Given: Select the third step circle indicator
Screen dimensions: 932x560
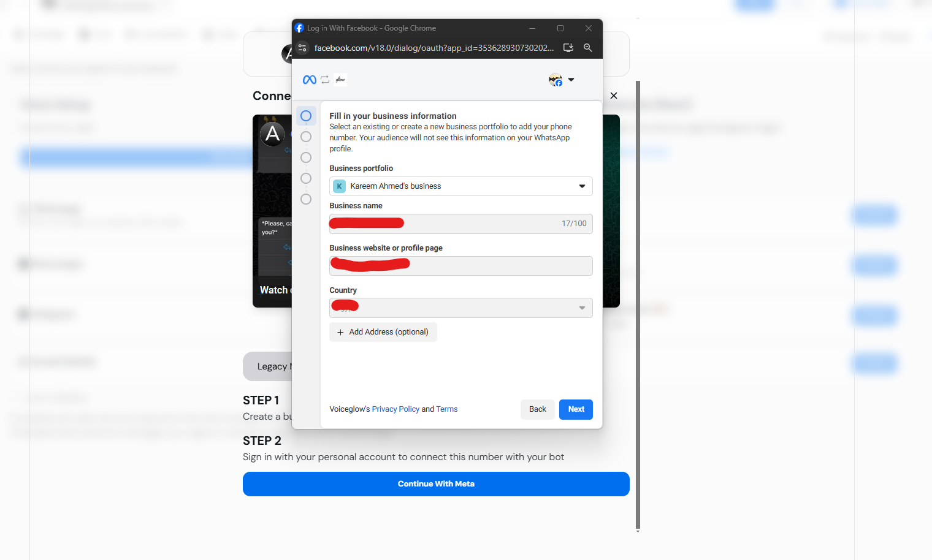Looking at the screenshot, I should point(306,157).
